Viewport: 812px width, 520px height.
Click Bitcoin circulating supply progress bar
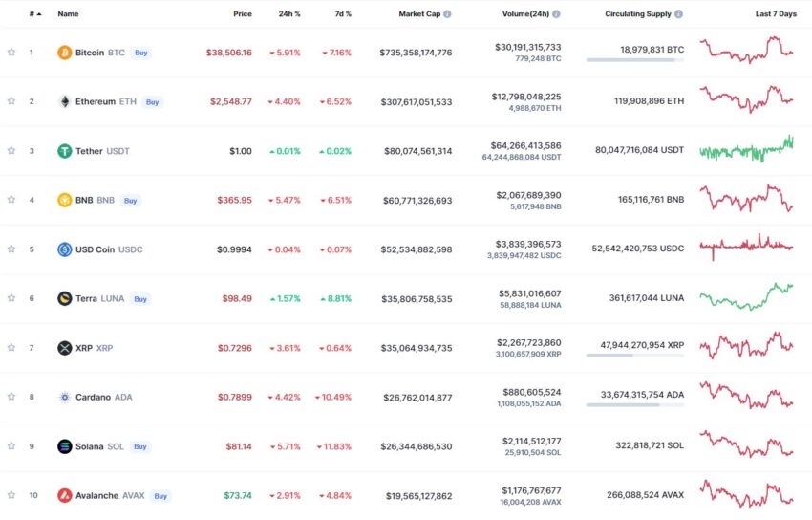(x=635, y=60)
